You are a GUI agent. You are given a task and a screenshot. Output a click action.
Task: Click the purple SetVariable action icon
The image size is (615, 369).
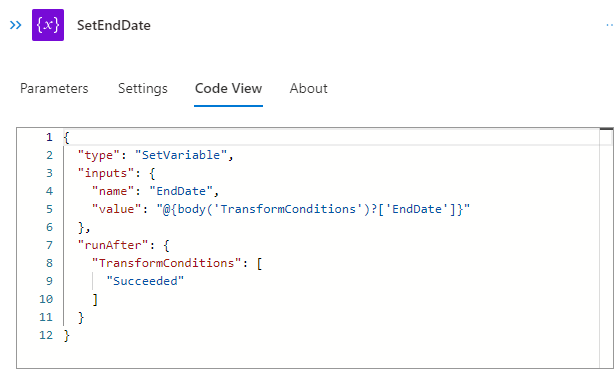pos(48,25)
